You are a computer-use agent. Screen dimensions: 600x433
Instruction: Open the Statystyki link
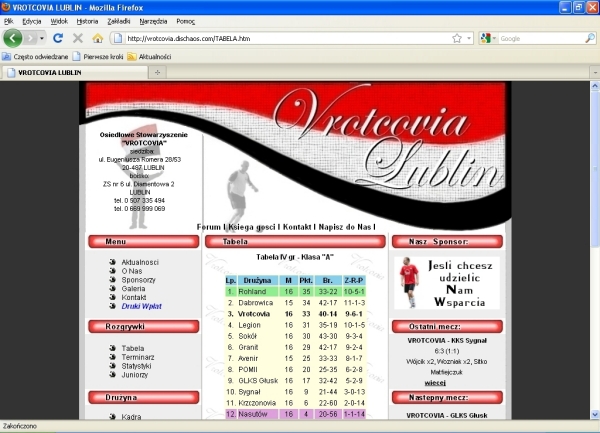(136, 366)
